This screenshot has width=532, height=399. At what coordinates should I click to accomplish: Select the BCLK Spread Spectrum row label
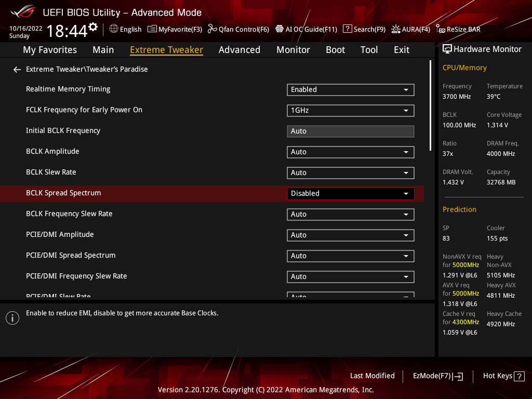click(63, 193)
